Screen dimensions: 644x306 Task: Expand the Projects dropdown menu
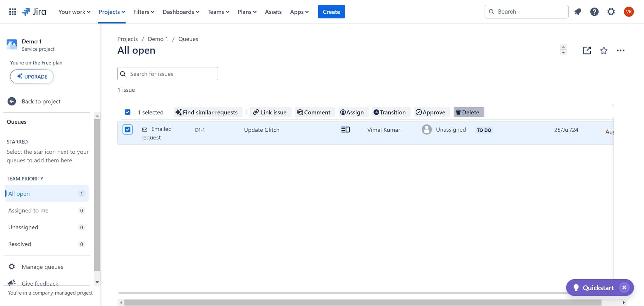click(x=112, y=12)
